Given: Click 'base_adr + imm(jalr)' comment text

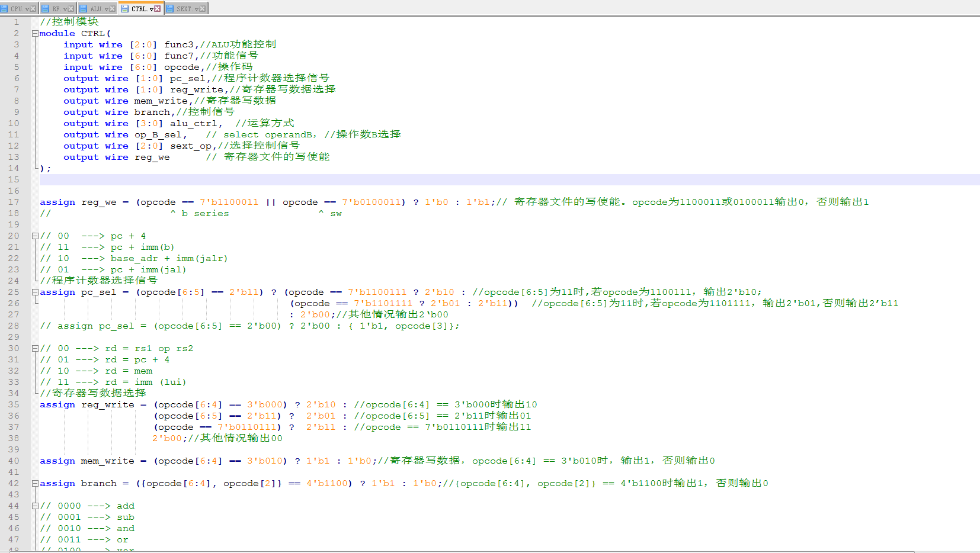Looking at the screenshot, I should pos(169,259).
